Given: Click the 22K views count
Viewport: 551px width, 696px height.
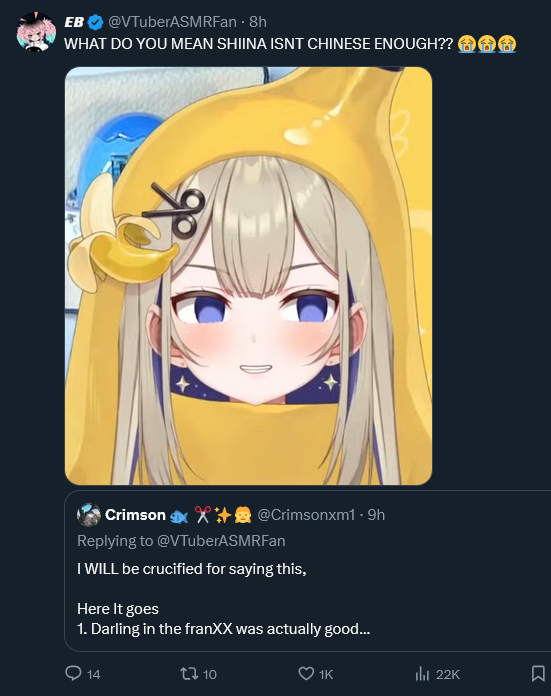Looking at the screenshot, I should click(x=448, y=675).
